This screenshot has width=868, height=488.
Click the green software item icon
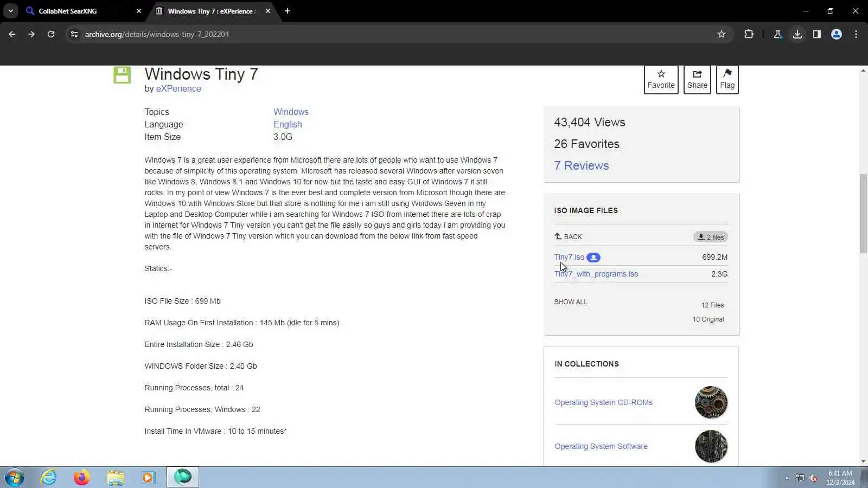(122, 75)
